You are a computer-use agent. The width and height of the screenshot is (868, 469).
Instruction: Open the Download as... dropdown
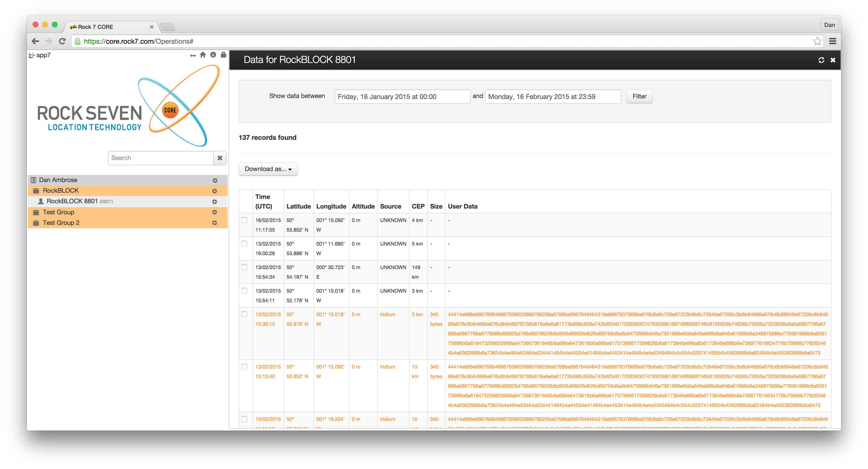click(x=268, y=169)
